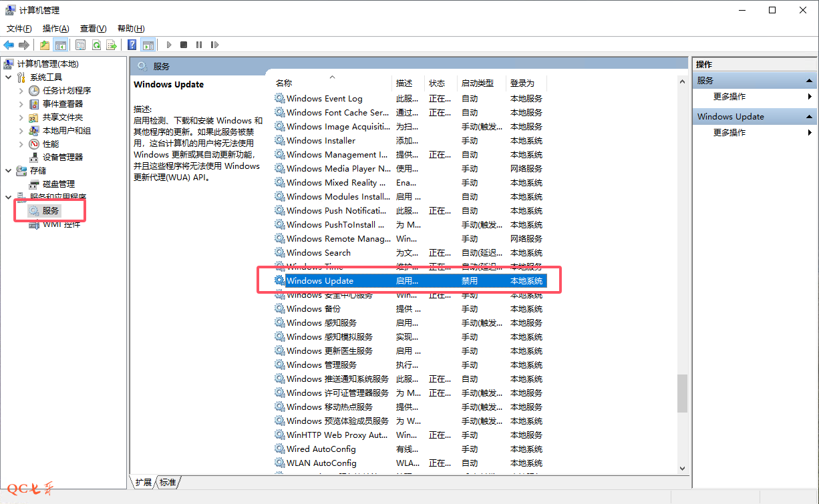
Task: Sort services by the 启动类型 column header
Action: 478,83
